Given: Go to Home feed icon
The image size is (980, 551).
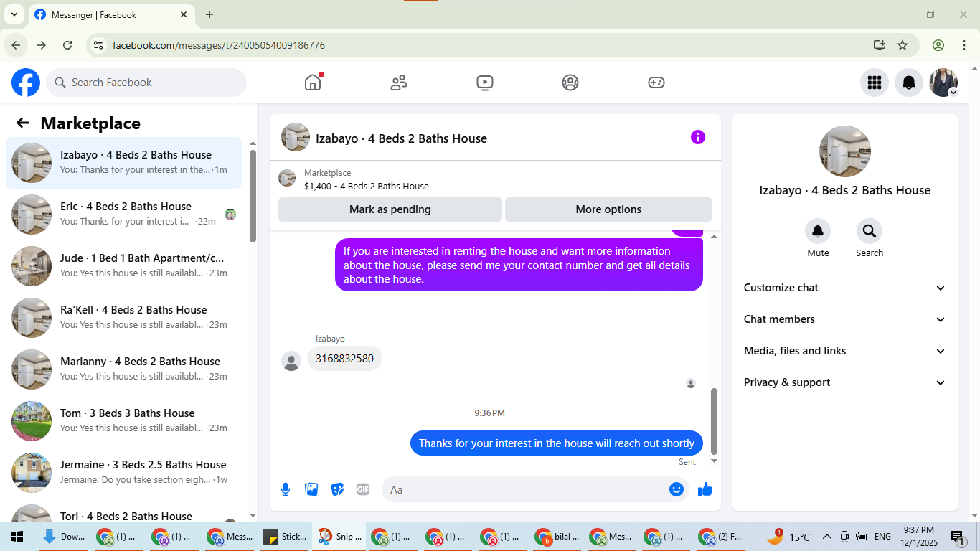Looking at the screenshot, I should pyautogui.click(x=313, y=83).
